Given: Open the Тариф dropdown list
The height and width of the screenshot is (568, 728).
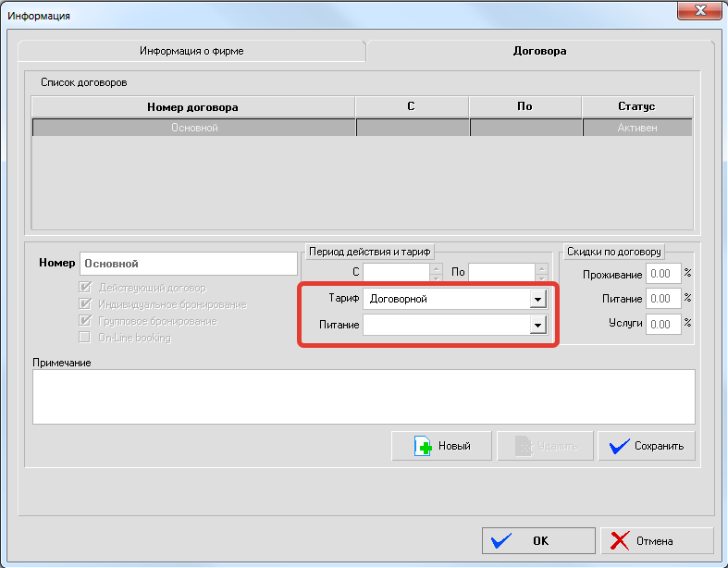Looking at the screenshot, I should point(537,299).
